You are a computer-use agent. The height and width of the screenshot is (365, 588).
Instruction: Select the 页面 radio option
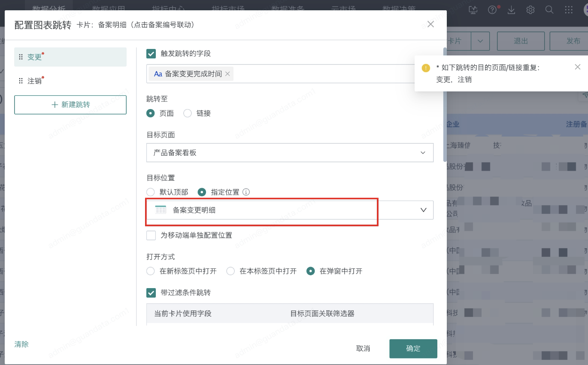(x=151, y=113)
